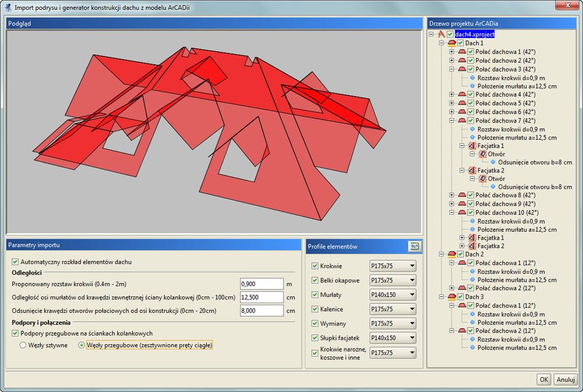Image resolution: width=583 pixels, height=392 pixels.
Task: Click the slope icon of Połać dachowa 7 (42°)
Action: pos(462,121)
